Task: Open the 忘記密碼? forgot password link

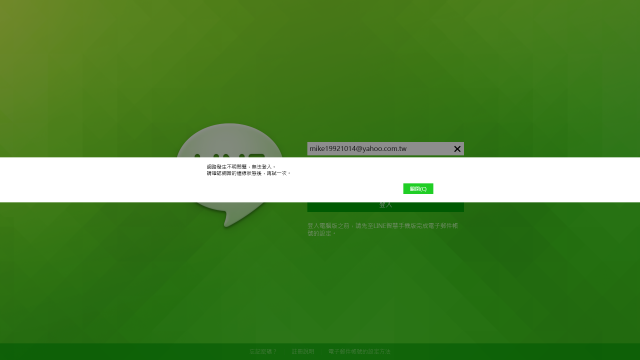Action: click(263, 351)
